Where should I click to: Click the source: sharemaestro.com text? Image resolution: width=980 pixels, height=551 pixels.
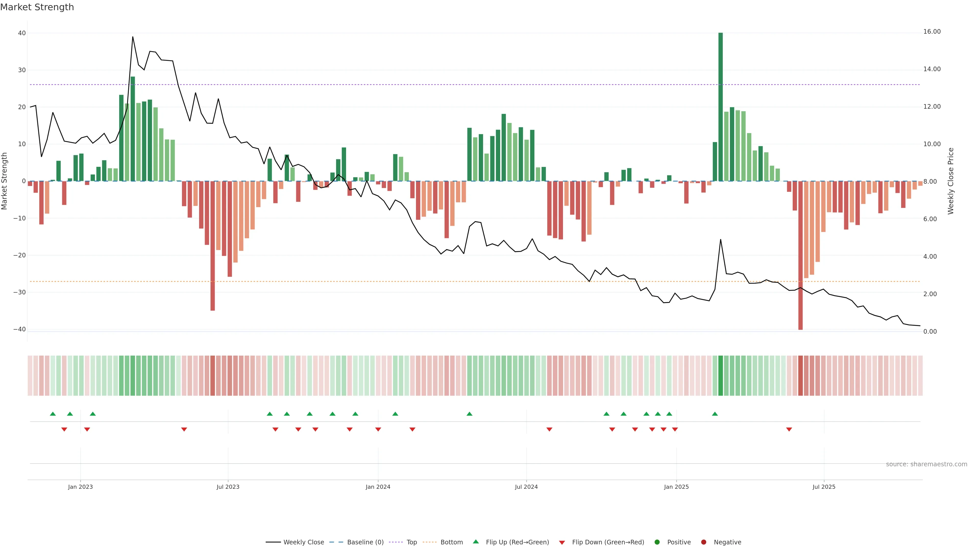pos(926,464)
